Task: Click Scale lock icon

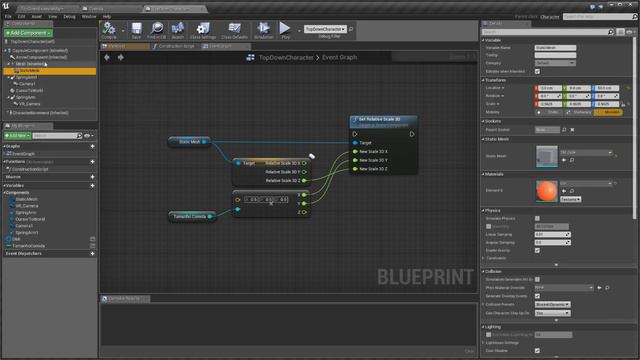Action: [x=623, y=104]
